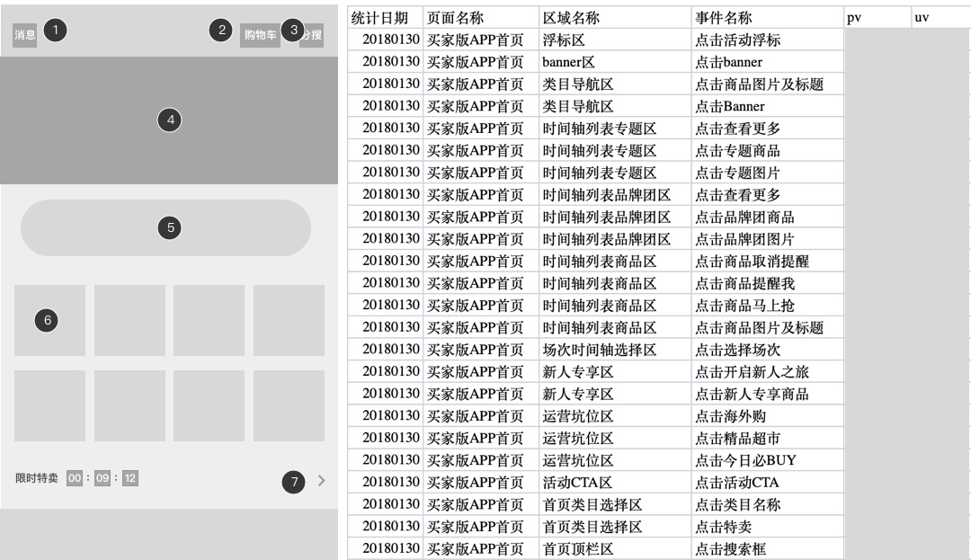Image resolution: width=971 pixels, height=560 pixels.
Task: Open the 购物车 shopping cart button
Action: (260, 35)
